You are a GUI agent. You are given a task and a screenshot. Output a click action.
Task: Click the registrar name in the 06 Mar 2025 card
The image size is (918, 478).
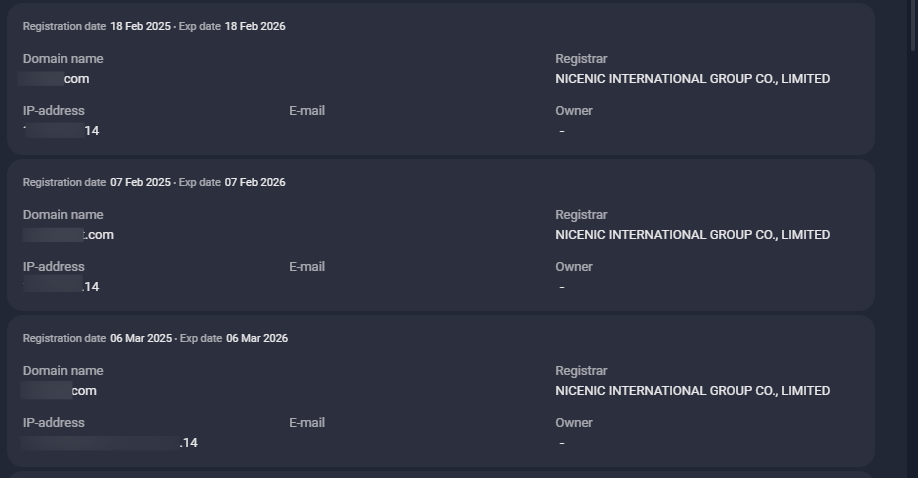click(x=692, y=391)
